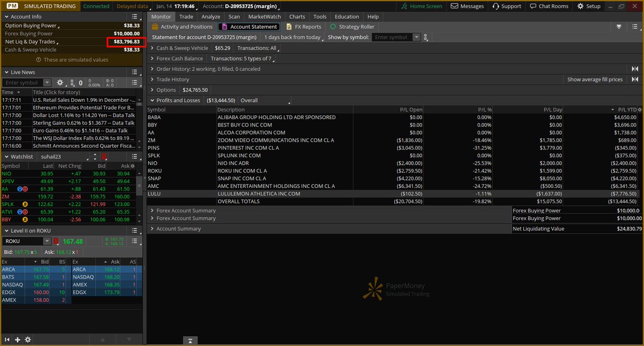644x346 pixels.
Task: Collapse the Level II on ROKU section
Action: coord(5,231)
